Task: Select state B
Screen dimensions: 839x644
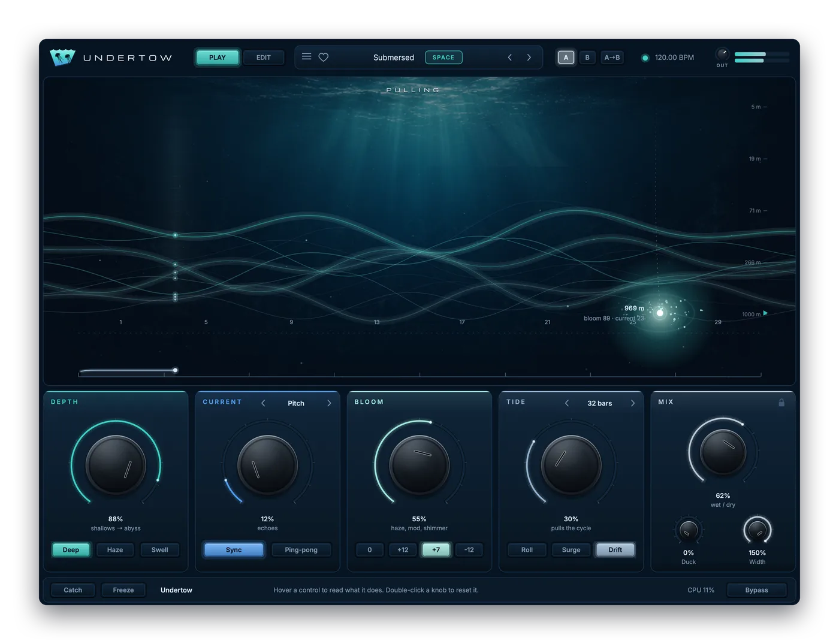Action: pyautogui.click(x=587, y=58)
